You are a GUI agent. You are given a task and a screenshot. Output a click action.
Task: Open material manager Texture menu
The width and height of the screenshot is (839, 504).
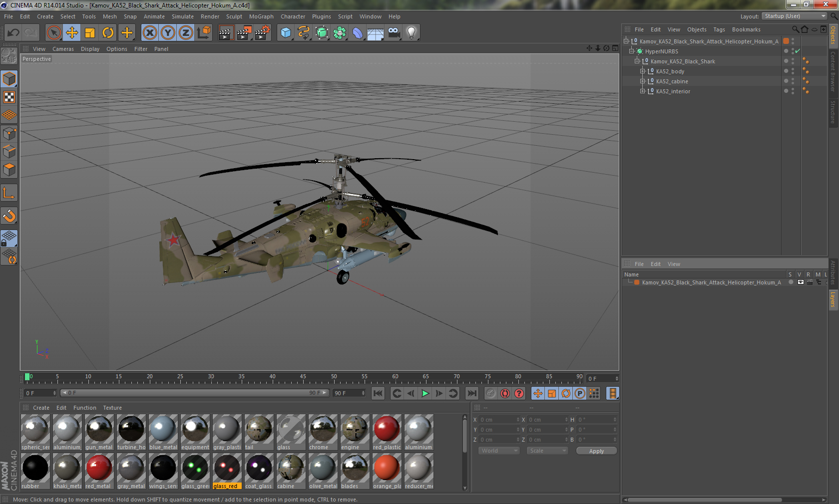click(112, 408)
